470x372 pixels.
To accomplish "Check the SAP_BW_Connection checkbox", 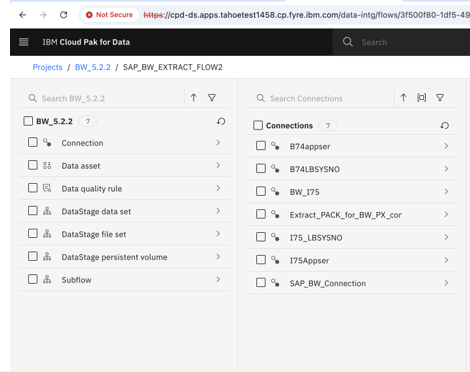I will pyautogui.click(x=261, y=283).
